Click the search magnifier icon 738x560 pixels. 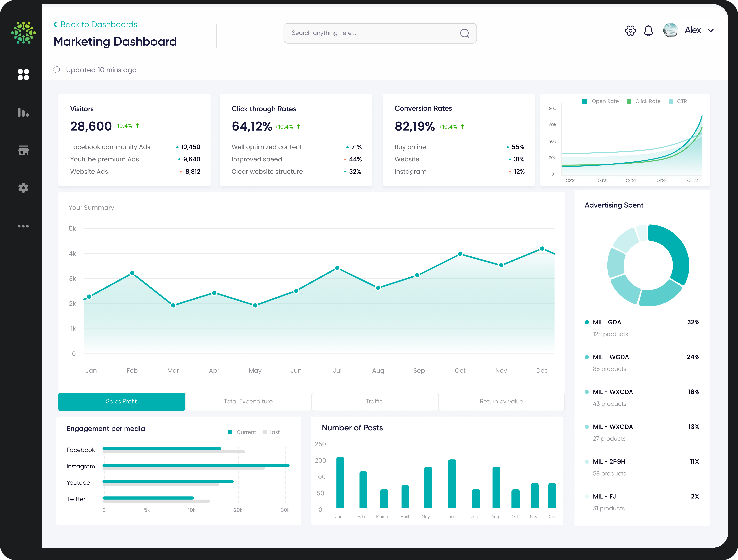pos(464,33)
